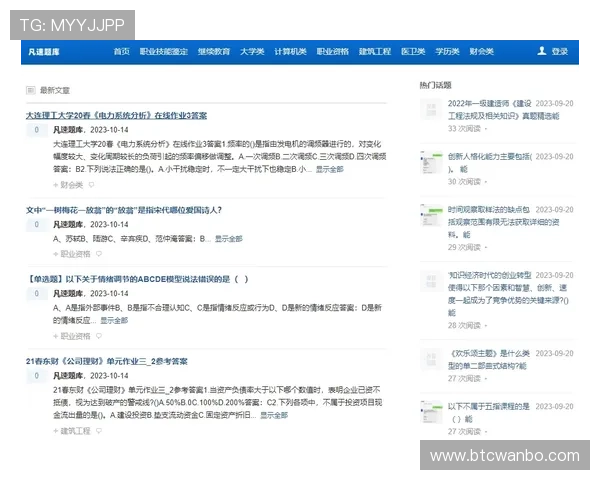
Task: Click the comment count of 电力系统分析 article
Action: [x=36, y=130]
